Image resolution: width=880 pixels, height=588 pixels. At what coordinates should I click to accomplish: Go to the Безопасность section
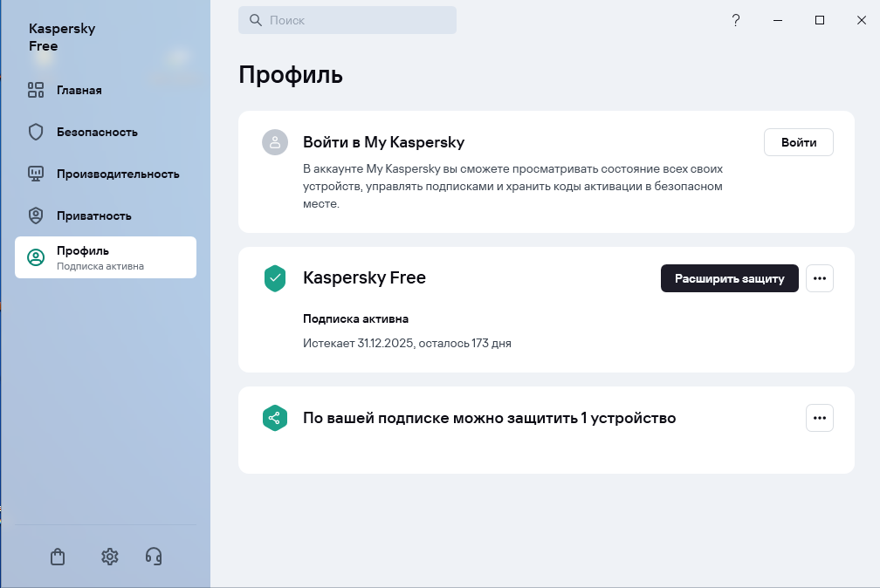pyautogui.click(x=97, y=132)
